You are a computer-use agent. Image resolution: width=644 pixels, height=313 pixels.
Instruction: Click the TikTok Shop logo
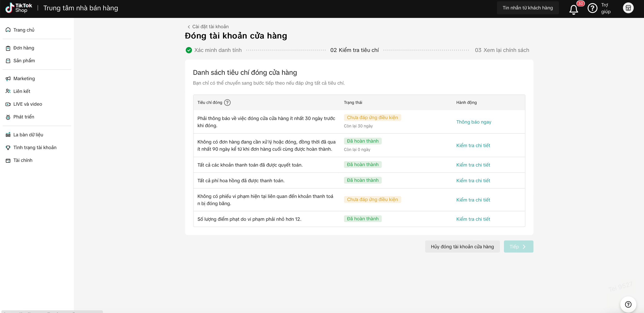pos(19,8)
